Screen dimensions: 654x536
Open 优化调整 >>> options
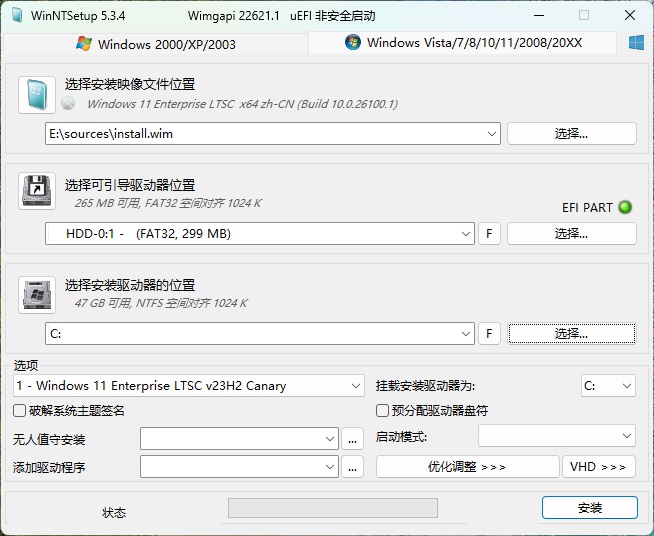[x=468, y=467]
